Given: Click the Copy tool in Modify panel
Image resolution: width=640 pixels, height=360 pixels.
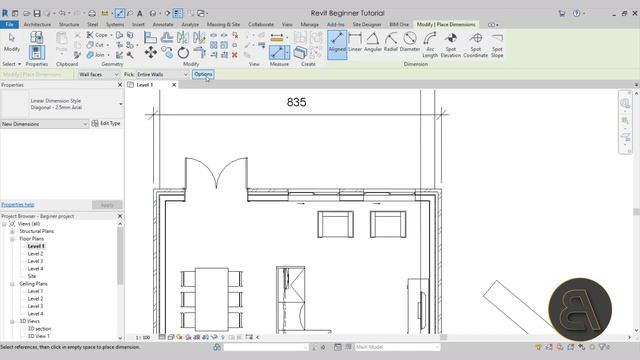Looking at the screenshot, I should 167,52.
